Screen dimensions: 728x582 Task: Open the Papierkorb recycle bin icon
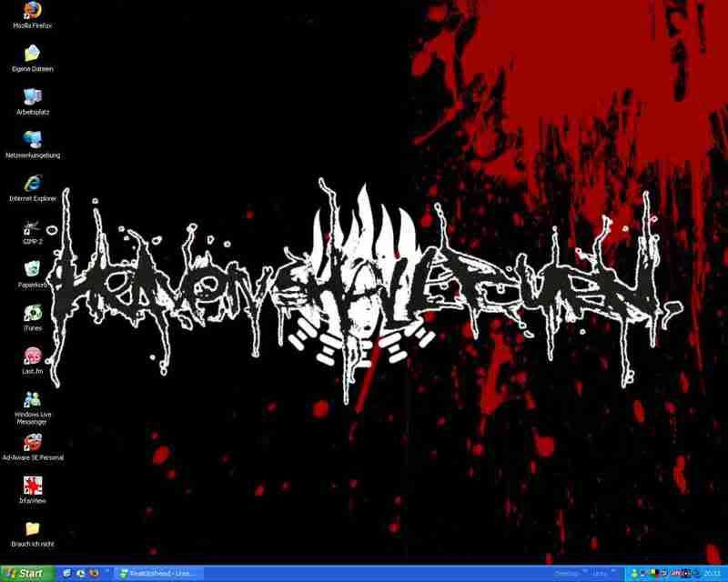click(x=33, y=275)
